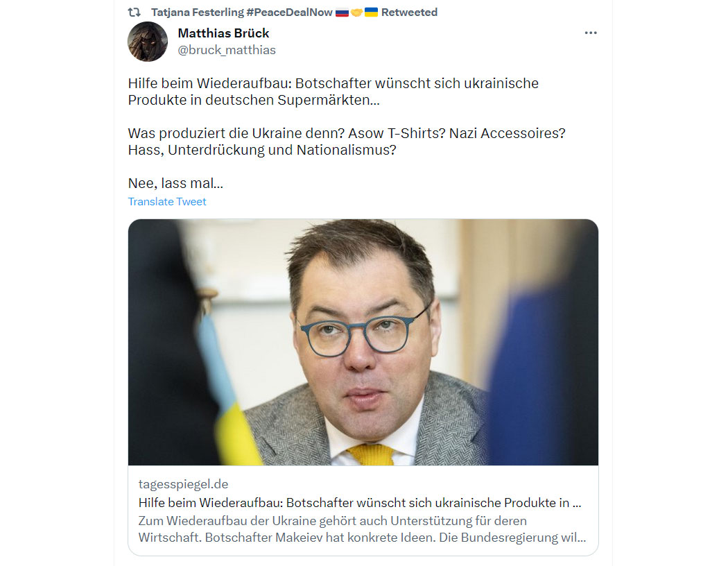Click the retweet arrows icon above the tweet
This screenshot has height=566, width=728.
coord(135,12)
